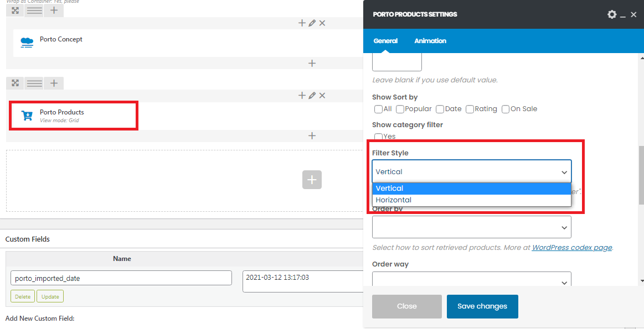
Task: Tick the All checkbox under Show Sort by
Action: tap(378, 109)
